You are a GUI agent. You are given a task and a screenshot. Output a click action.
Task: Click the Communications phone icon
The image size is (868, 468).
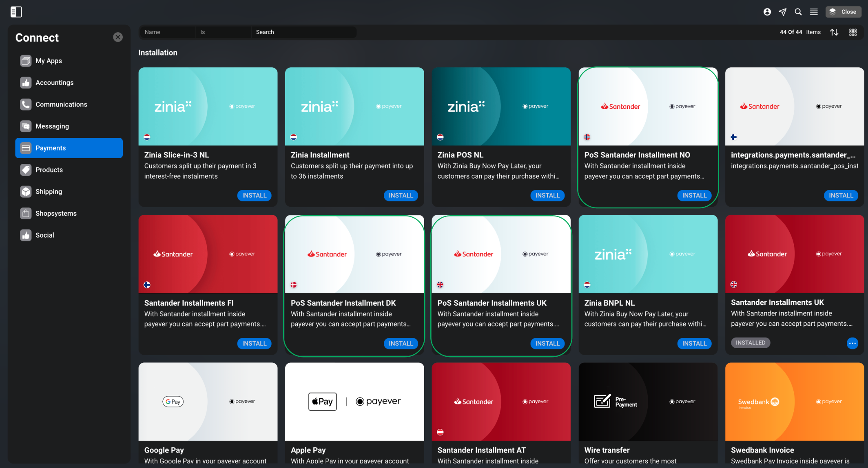[x=26, y=104]
